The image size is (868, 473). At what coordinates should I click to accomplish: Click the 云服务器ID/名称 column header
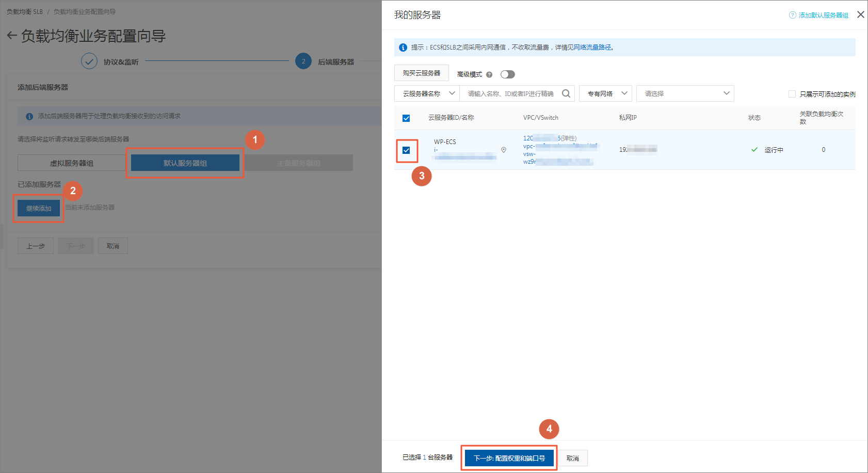click(451, 118)
